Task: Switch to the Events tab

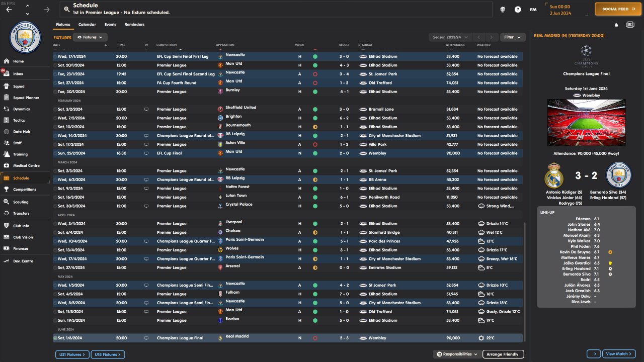Action: click(110, 25)
